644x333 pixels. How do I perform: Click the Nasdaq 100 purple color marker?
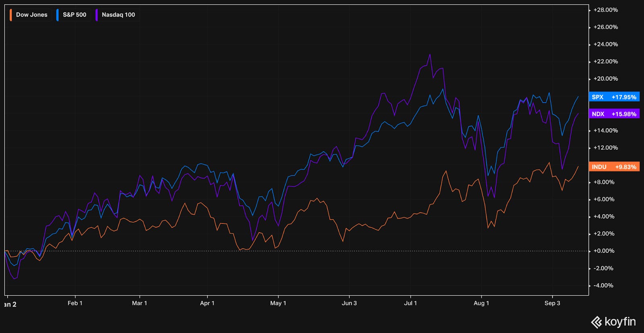97,15
